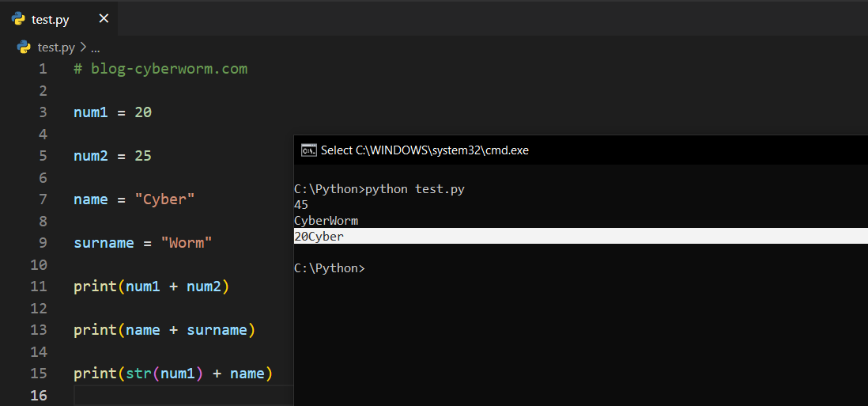Select line number 11 in the gutter
The width and height of the screenshot is (868, 406).
click(39, 286)
